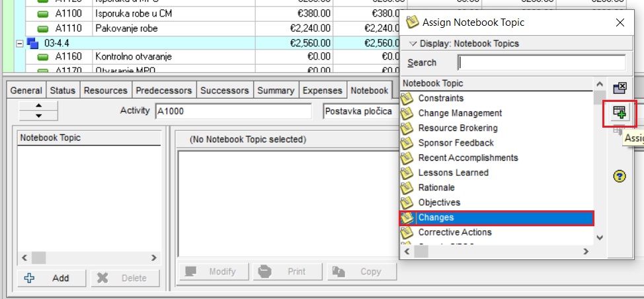
Task: Click the Search field in the dialog
Action: pyautogui.click(x=541, y=63)
